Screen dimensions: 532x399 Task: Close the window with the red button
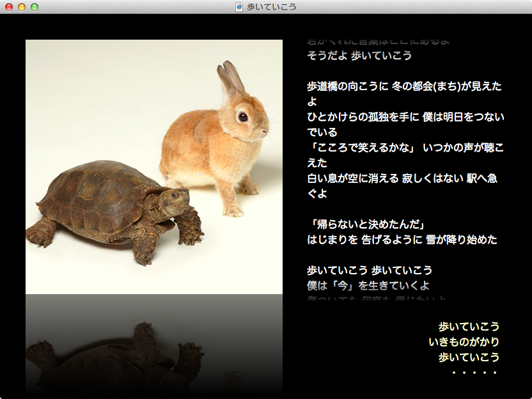[x=9, y=7]
